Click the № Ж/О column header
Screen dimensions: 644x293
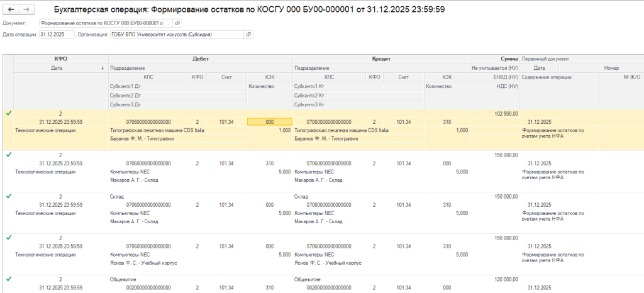[x=622, y=77]
